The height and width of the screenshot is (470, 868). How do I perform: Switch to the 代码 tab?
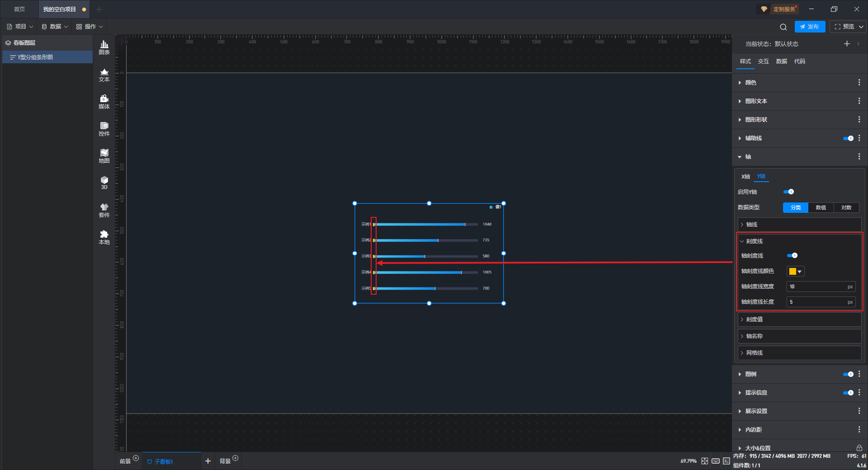pos(799,61)
